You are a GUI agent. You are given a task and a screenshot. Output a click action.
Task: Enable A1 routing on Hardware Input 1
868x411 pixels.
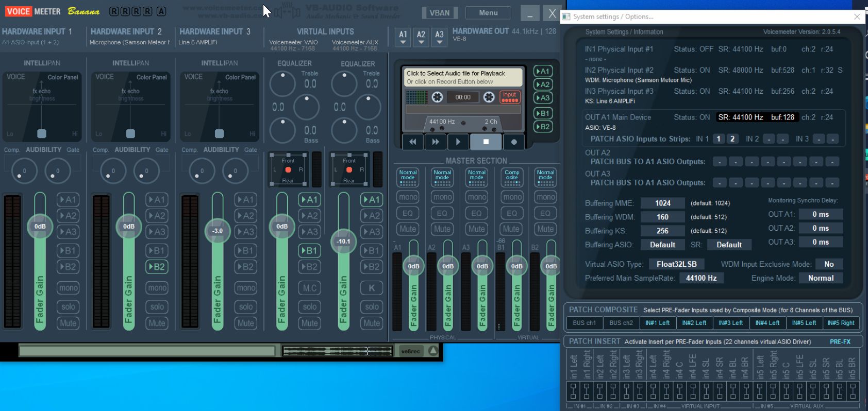pos(68,199)
